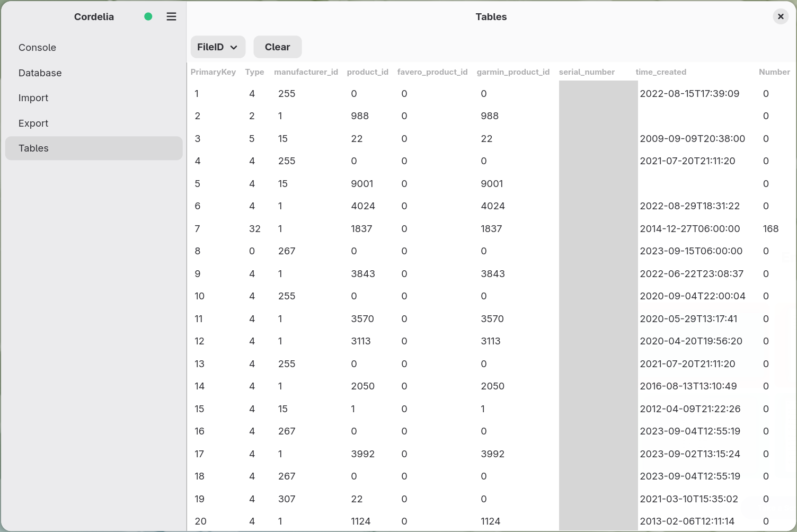
Task: Select timestamp 2009-09-09T20:38:00
Action: (x=692, y=139)
